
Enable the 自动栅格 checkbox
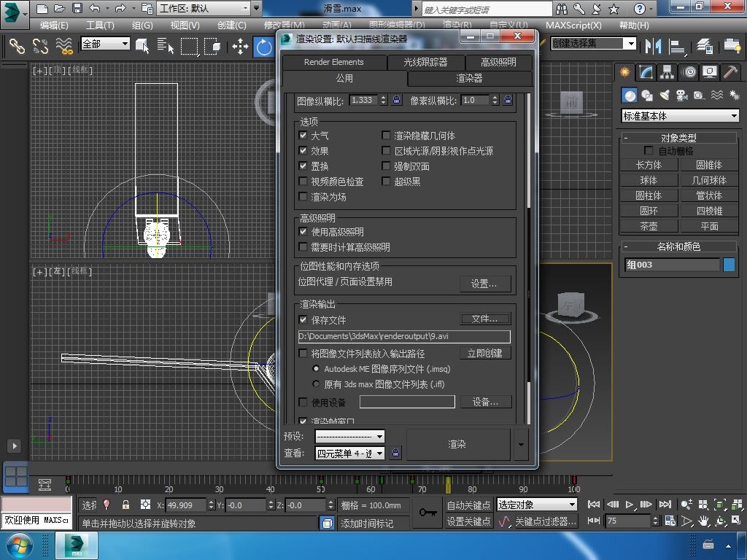coord(649,150)
